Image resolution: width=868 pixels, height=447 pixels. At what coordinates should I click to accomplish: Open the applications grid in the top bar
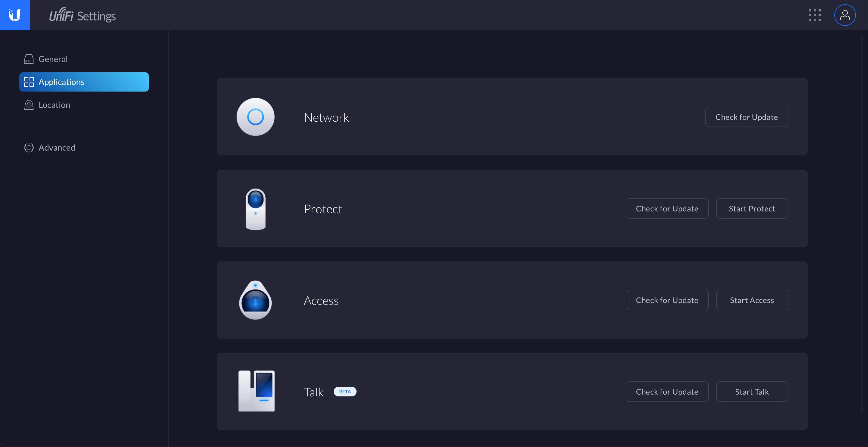click(815, 15)
